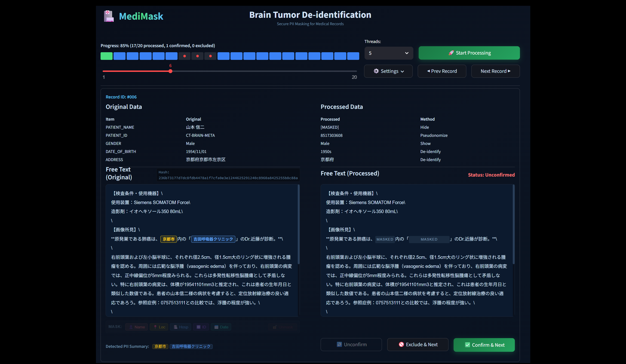Click the short MASKED token before 内の
Image resolution: width=626 pixels, height=364 pixels.
tap(385, 239)
